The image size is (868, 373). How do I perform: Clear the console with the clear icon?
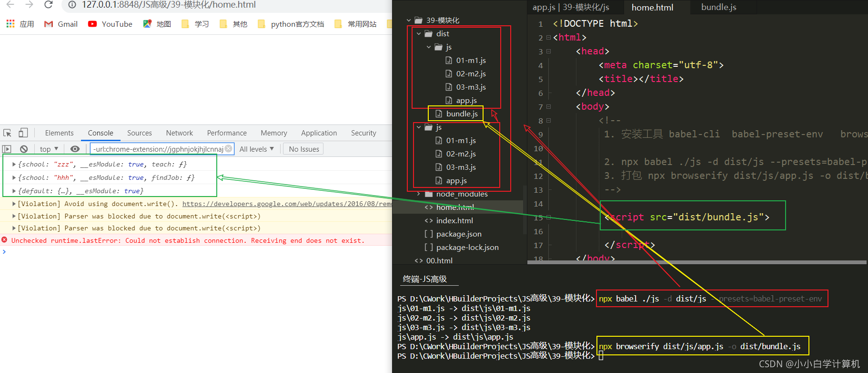24,149
